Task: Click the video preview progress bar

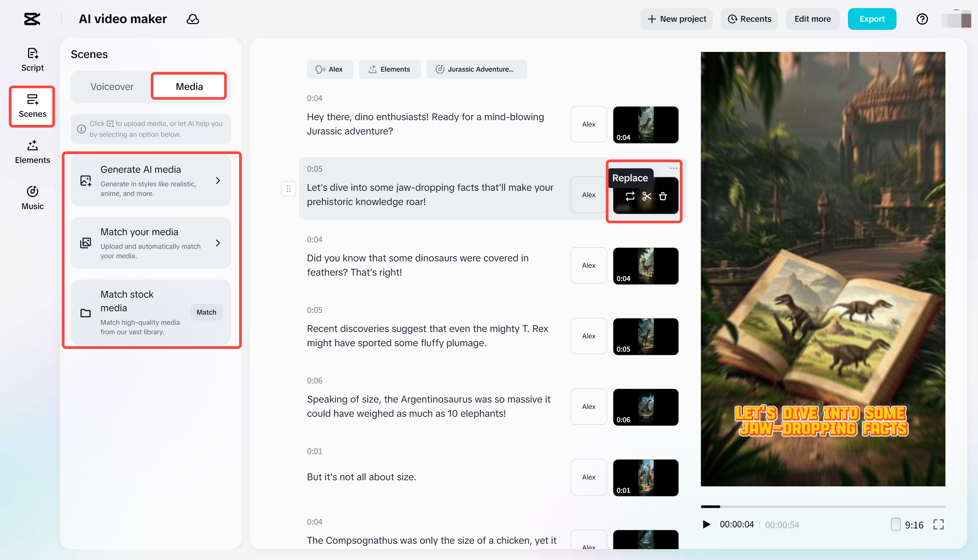Action: [822, 506]
